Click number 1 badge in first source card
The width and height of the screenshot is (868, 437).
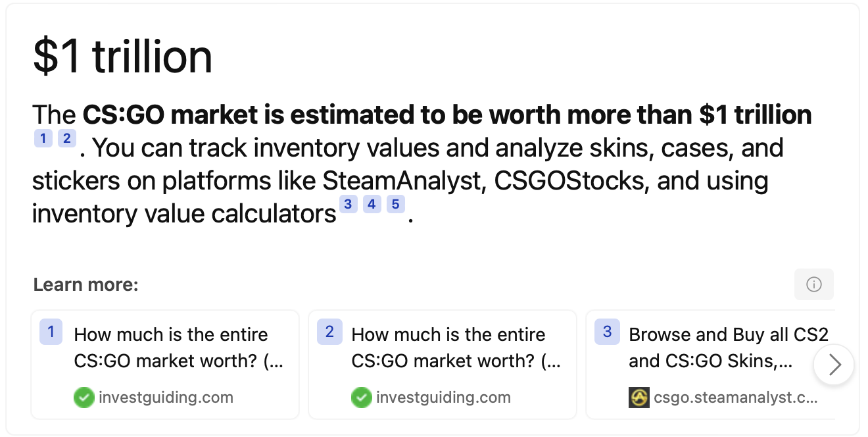51,332
